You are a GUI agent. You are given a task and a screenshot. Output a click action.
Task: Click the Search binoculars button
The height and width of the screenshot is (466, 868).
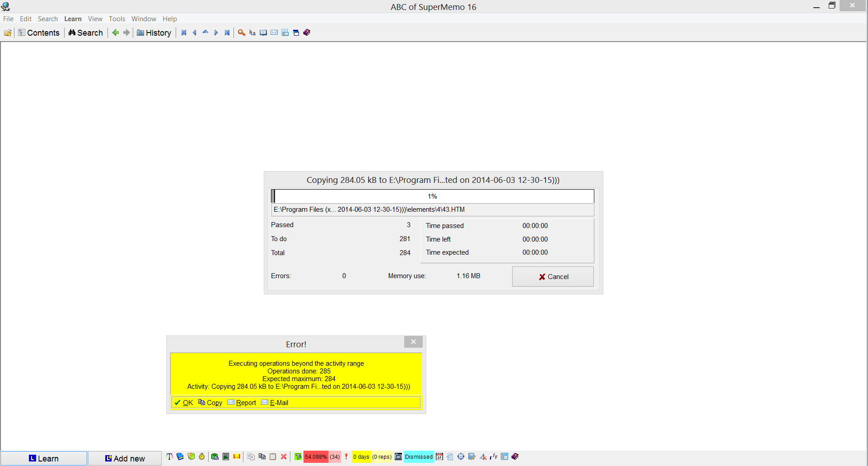click(86, 33)
